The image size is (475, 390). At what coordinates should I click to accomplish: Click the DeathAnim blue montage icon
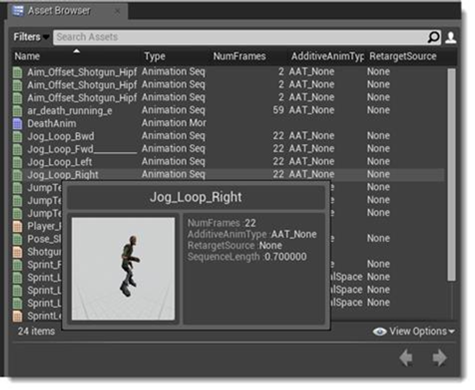[x=17, y=124]
